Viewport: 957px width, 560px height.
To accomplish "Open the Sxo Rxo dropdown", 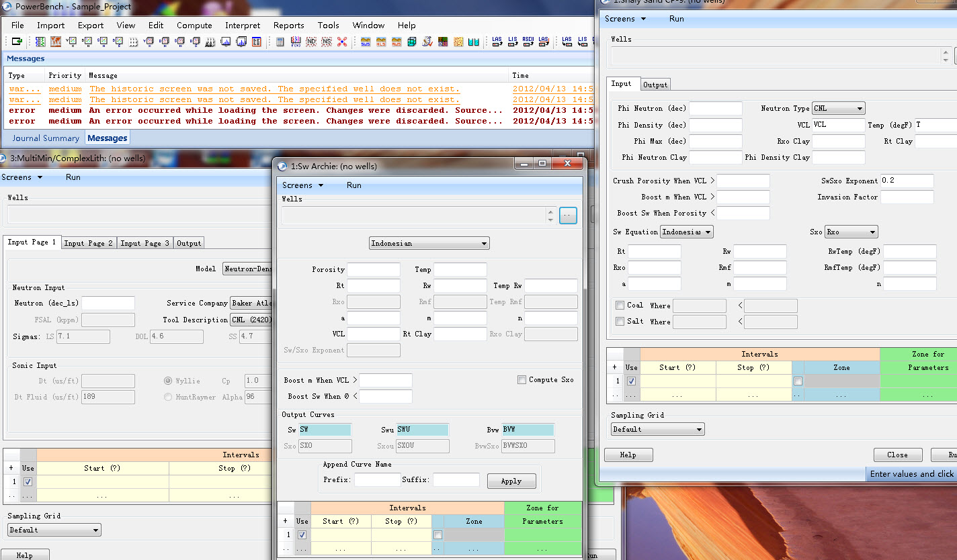I will [x=851, y=232].
